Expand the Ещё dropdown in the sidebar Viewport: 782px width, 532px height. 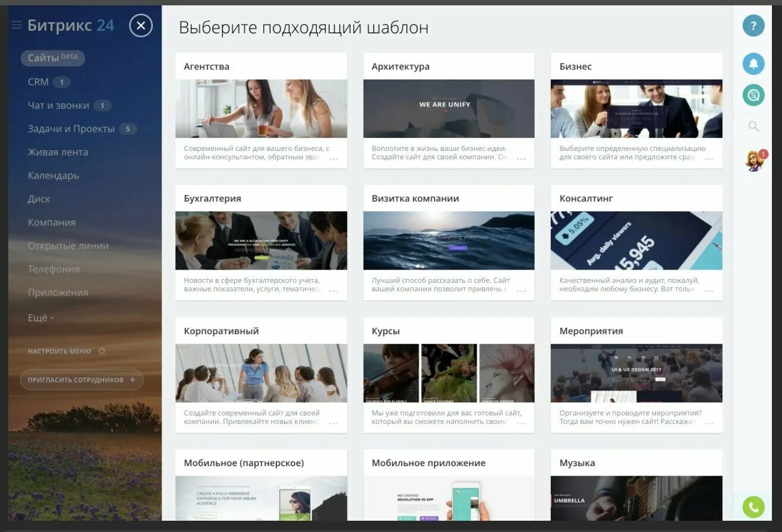(x=40, y=318)
